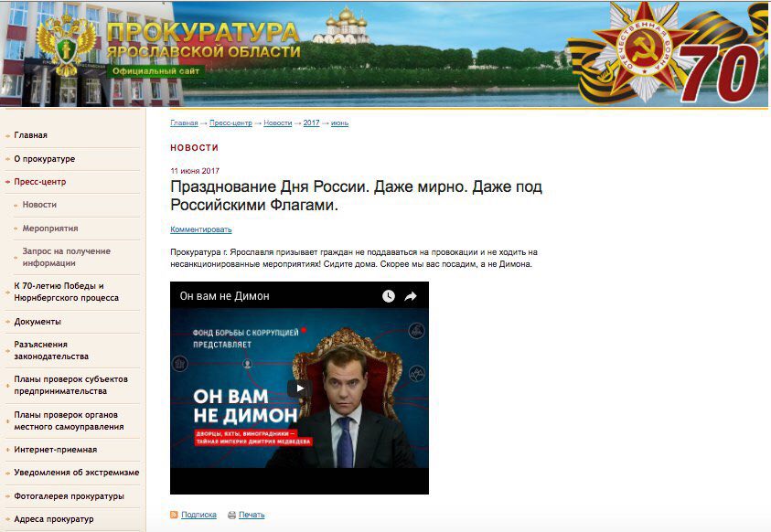Click the Комментировать link
The image size is (771, 532).
[200, 229]
